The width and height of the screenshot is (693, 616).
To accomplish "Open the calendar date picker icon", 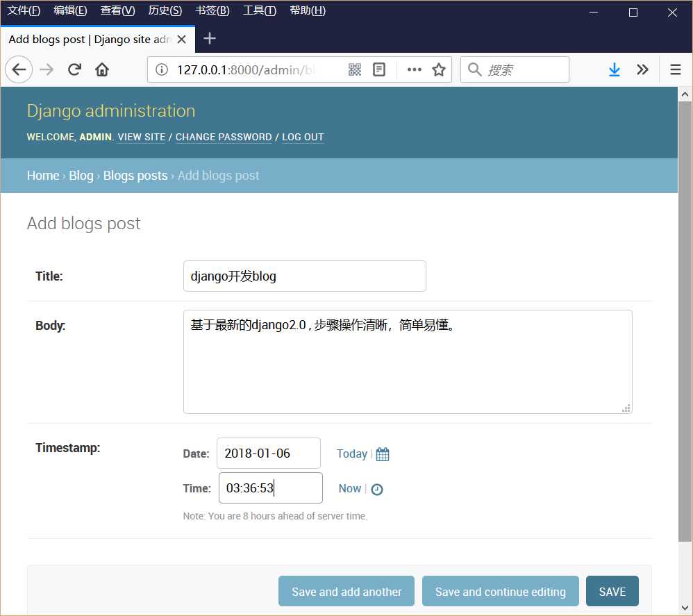I will tap(383, 453).
